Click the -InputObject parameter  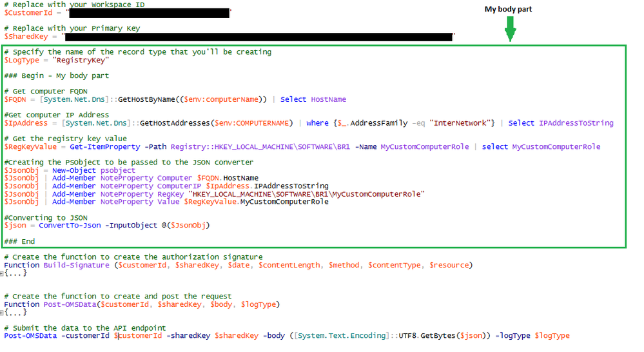[131, 226]
